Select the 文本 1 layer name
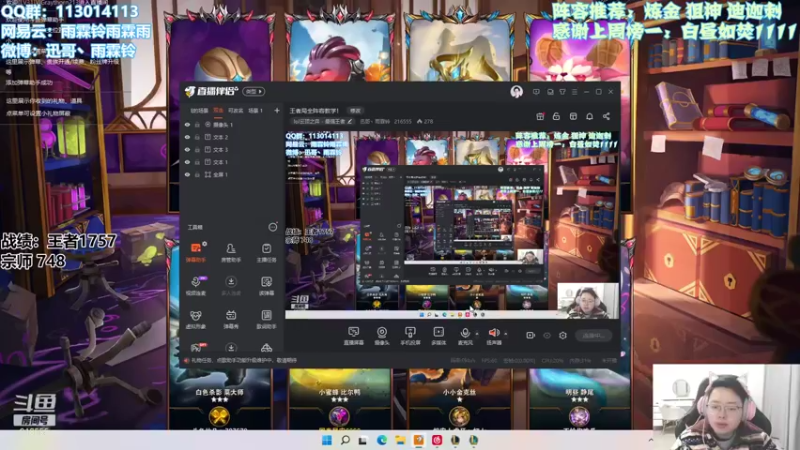 click(220, 162)
